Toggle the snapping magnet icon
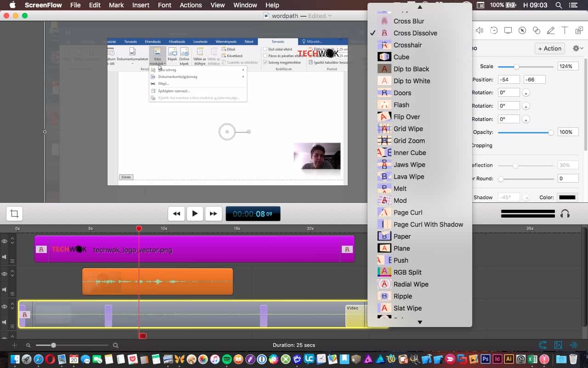588x368 pixels. click(543, 345)
